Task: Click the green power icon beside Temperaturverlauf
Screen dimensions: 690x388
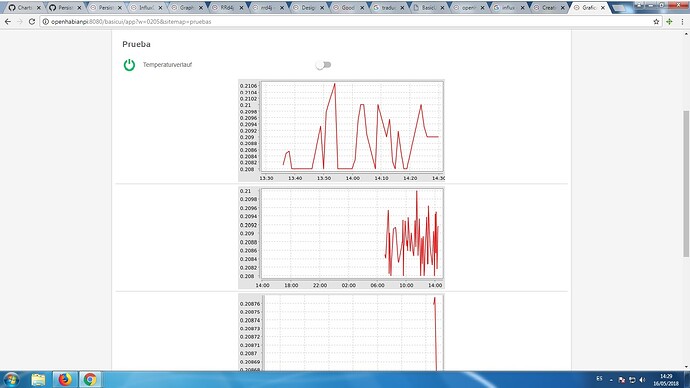Action: [129, 65]
